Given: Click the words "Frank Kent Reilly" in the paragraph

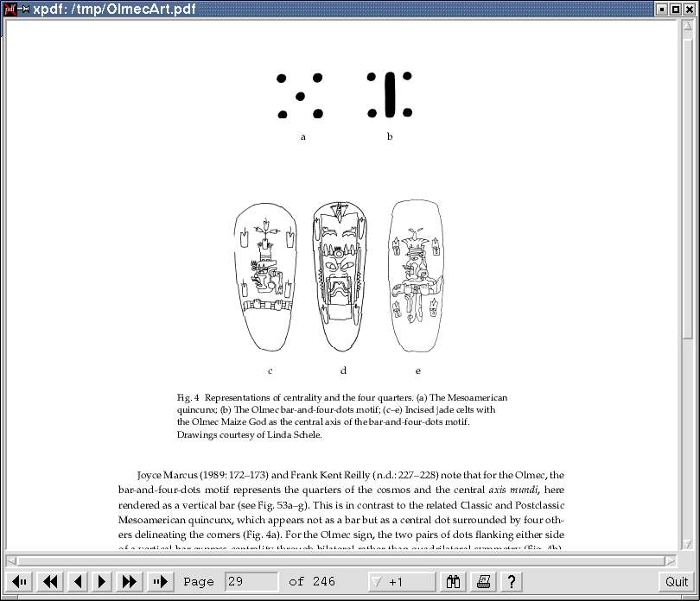Looking at the screenshot, I should coord(330,475).
